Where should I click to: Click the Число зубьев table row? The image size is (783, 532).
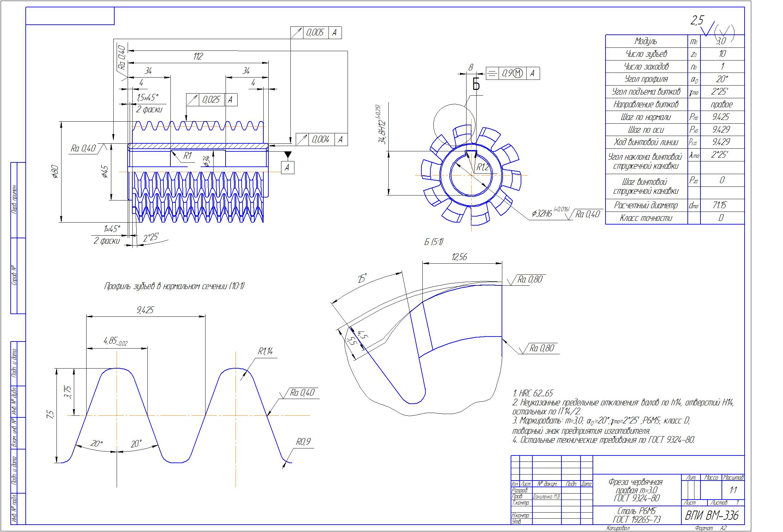point(675,54)
